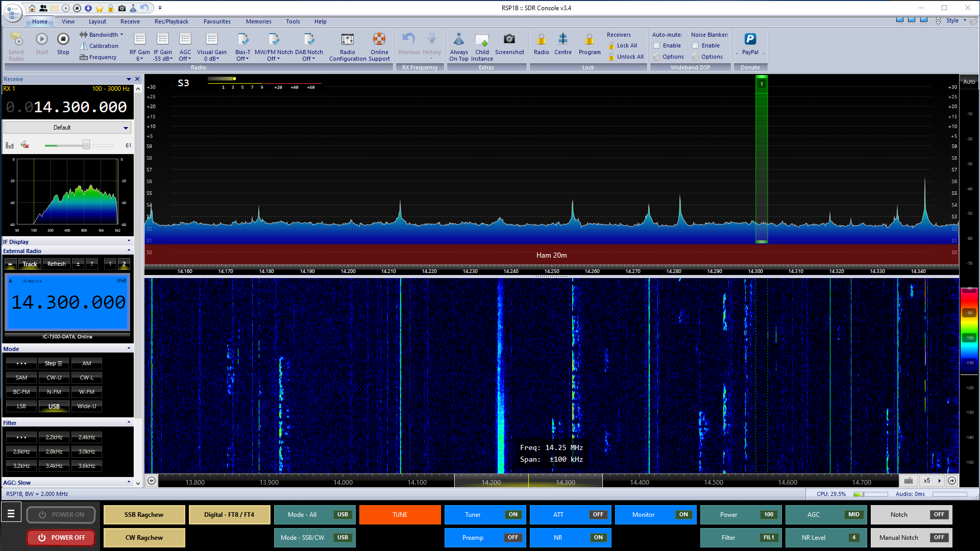
Task: Enable the Noise Blanker checkbox
Action: pos(695,45)
